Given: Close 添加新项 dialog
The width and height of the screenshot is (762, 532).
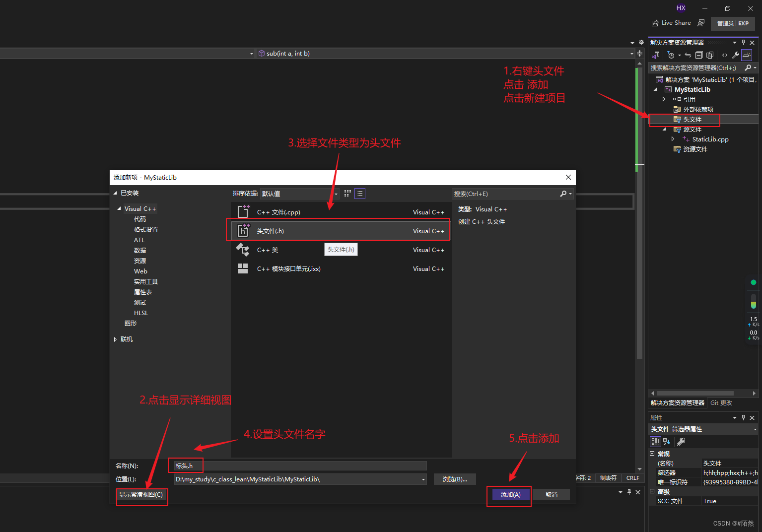Looking at the screenshot, I should [x=568, y=177].
